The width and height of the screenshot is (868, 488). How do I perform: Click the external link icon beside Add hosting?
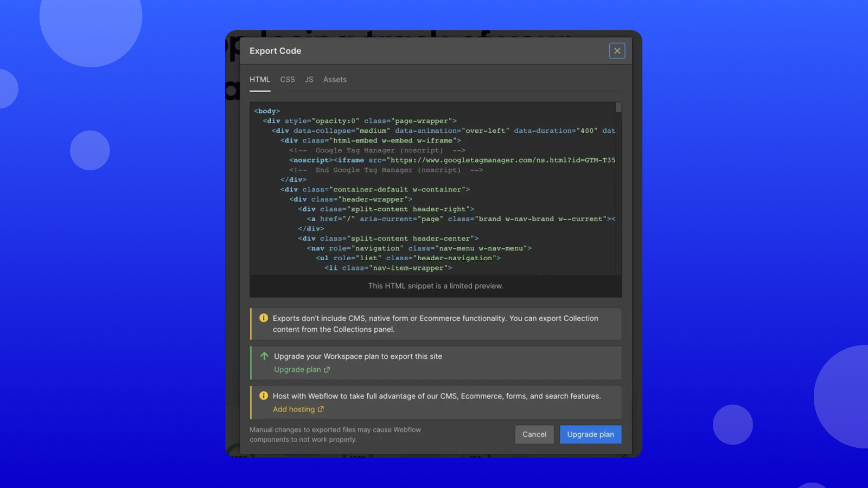point(321,409)
